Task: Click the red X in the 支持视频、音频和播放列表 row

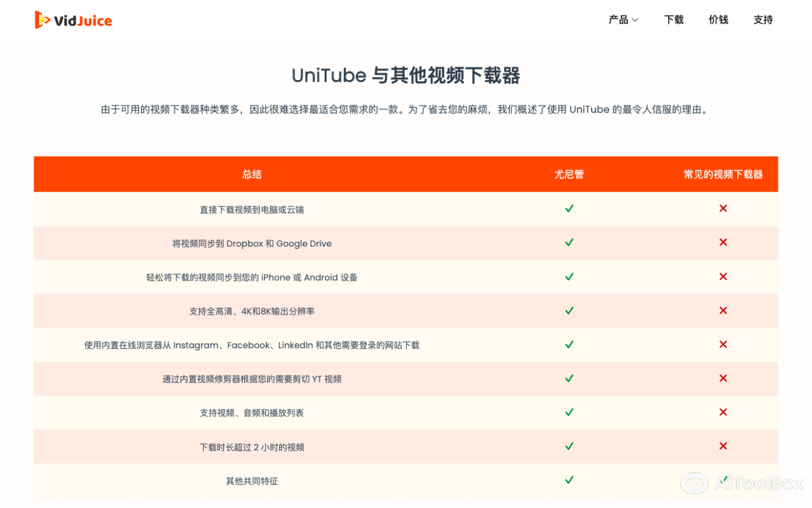Action: [x=723, y=412]
